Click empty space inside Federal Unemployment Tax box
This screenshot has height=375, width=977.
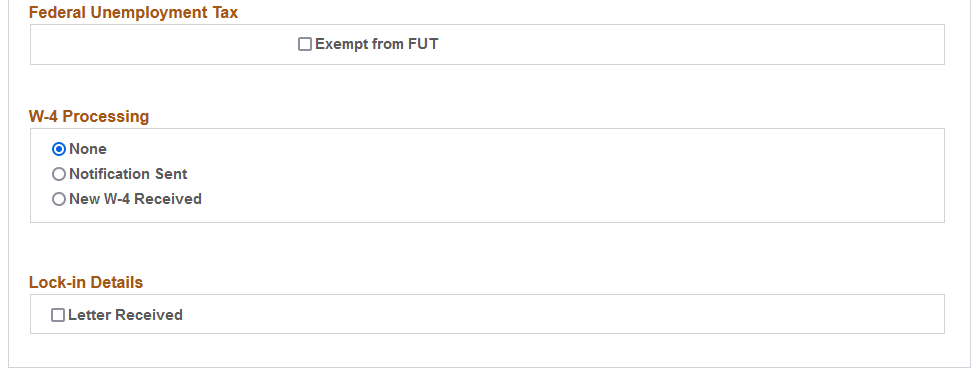pyautogui.click(x=685, y=44)
